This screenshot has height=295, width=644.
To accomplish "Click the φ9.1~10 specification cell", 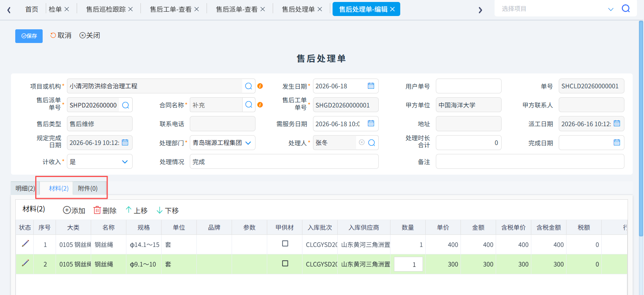I will click(x=144, y=264).
